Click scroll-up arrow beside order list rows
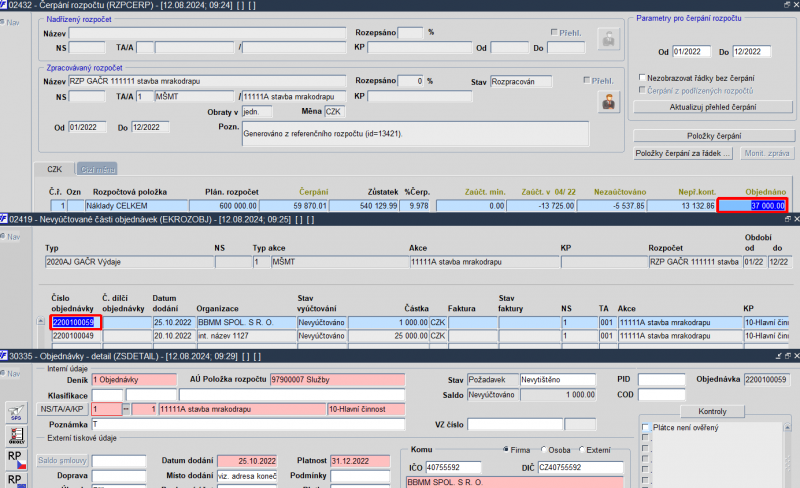 41,322
